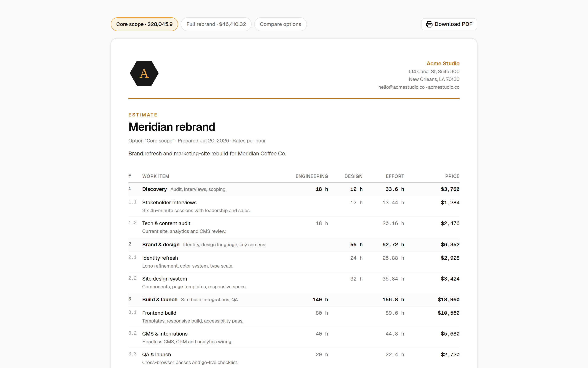Click Brand & design price $6,352

pyautogui.click(x=450, y=245)
